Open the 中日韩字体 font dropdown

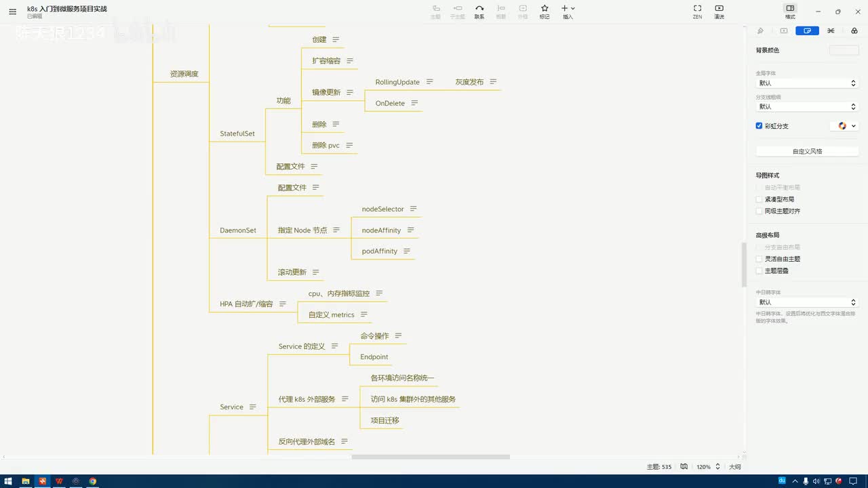(x=807, y=302)
